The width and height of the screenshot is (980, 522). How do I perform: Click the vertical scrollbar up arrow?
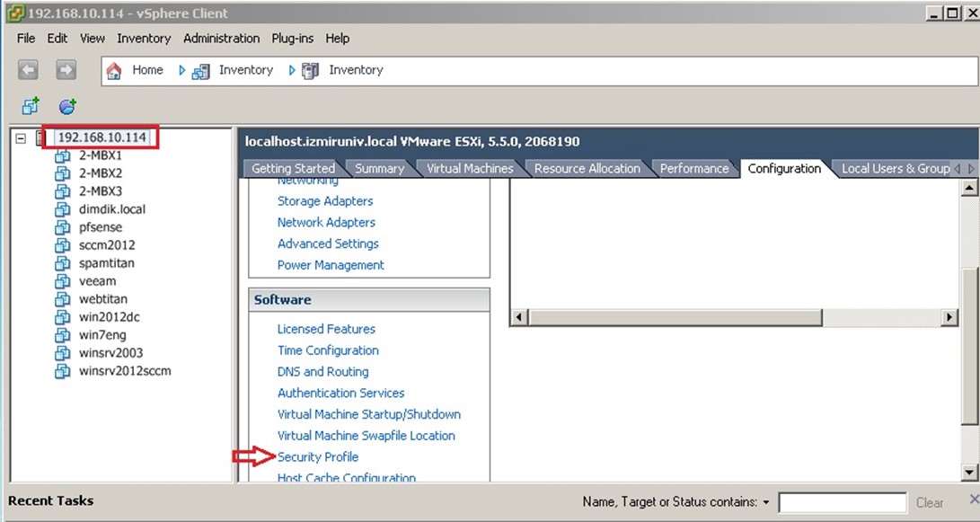969,188
